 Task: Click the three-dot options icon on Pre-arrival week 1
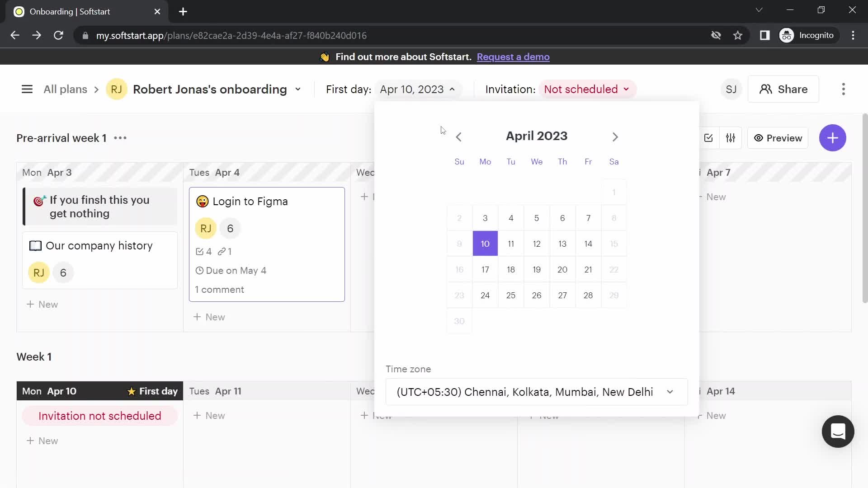tap(120, 138)
